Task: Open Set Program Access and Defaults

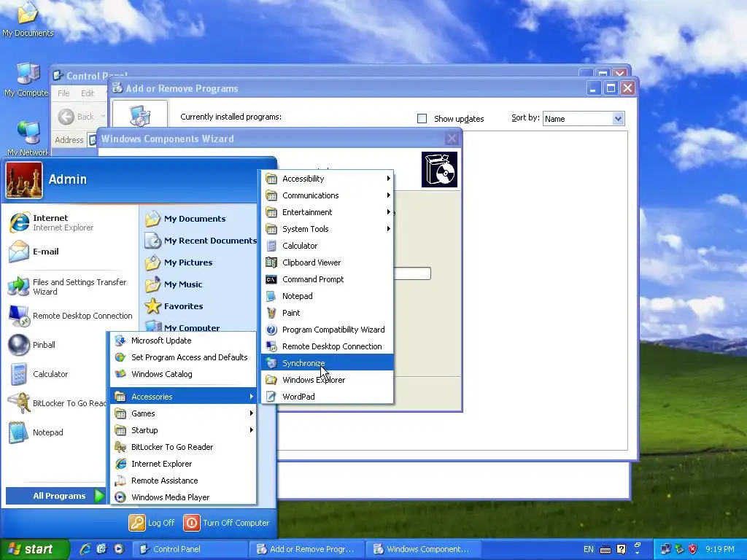Action: click(183, 357)
